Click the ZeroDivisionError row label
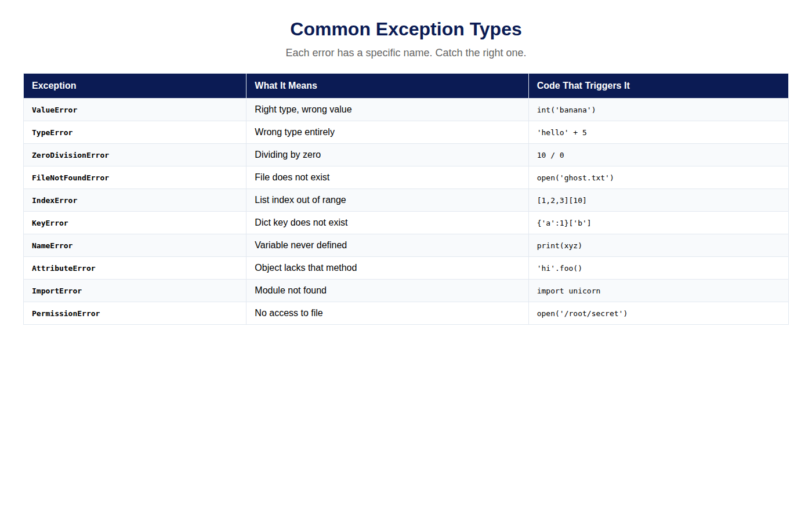 pos(70,155)
